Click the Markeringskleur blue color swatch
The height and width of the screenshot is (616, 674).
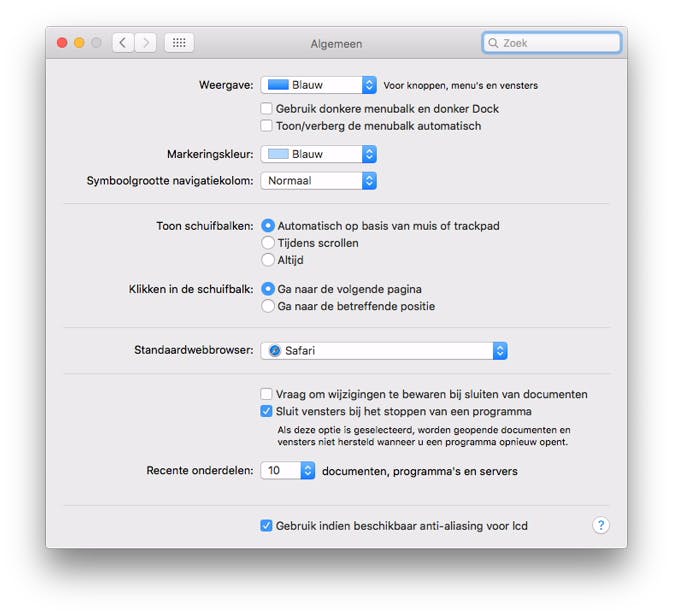coord(278,154)
